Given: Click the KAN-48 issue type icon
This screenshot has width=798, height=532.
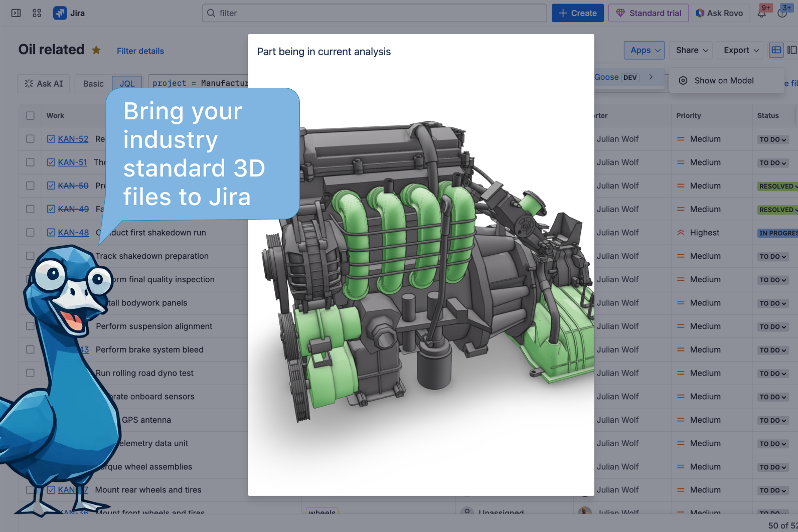Looking at the screenshot, I should pos(51,233).
